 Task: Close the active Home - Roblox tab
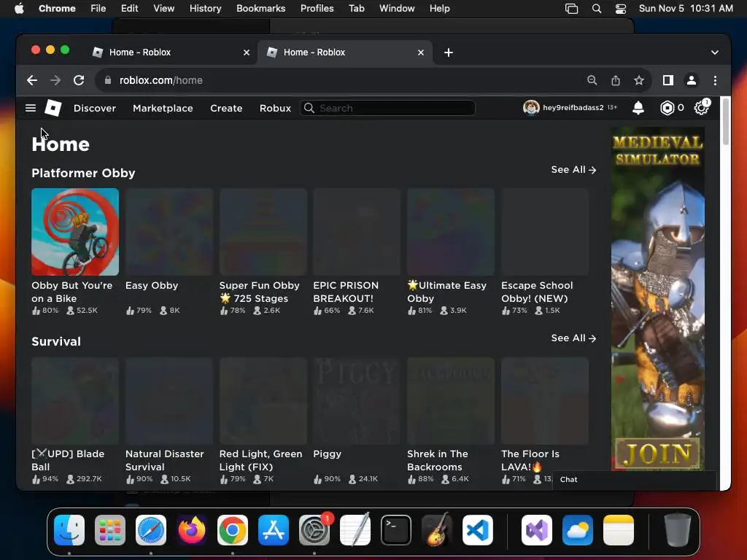(x=421, y=52)
